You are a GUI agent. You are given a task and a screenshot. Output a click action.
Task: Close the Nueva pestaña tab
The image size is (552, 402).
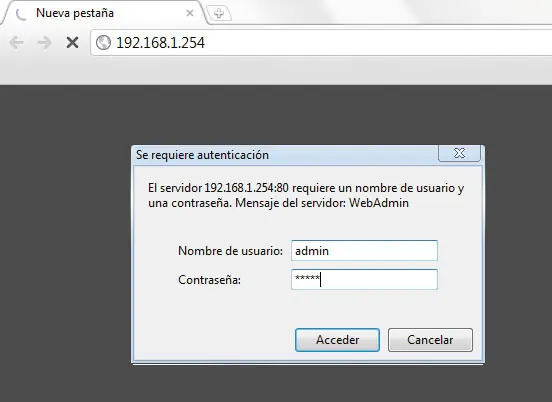[190, 13]
